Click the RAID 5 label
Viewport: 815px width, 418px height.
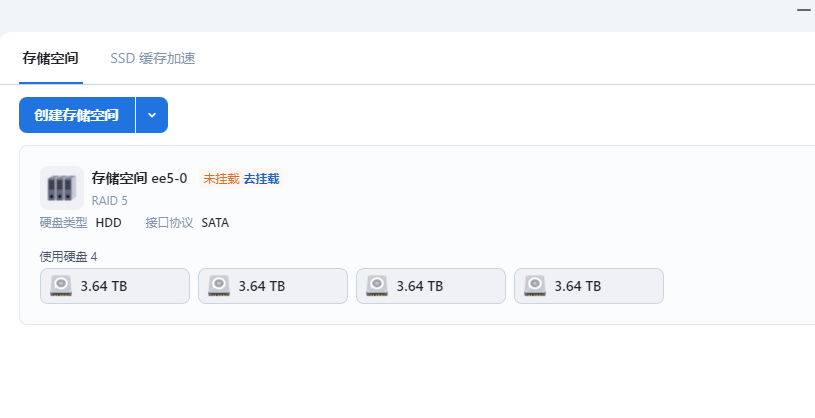coord(109,200)
